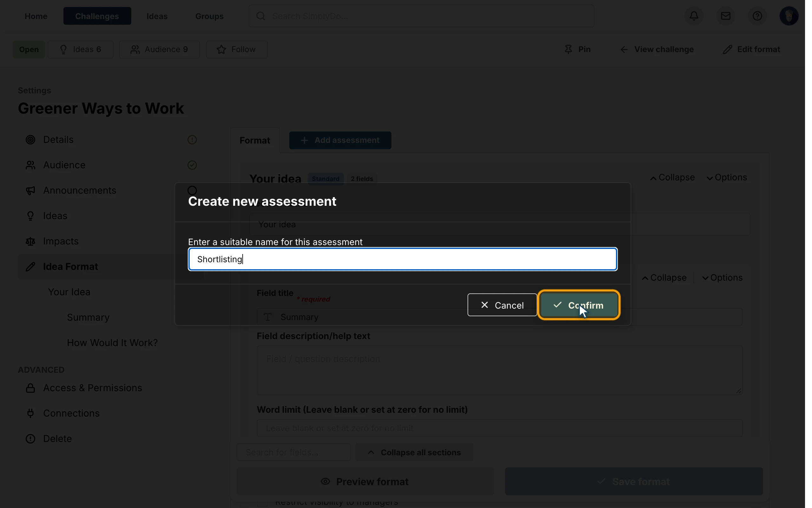Select Summary sub-item in sidebar

click(x=88, y=317)
